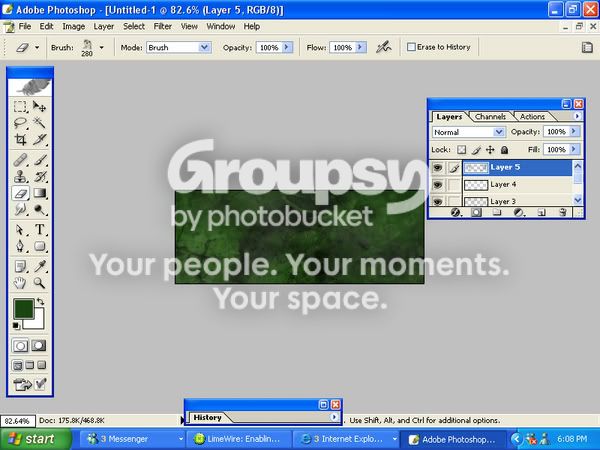This screenshot has width=600, height=450.
Task: Delete layer trash icon
Action: click(562, 212)
